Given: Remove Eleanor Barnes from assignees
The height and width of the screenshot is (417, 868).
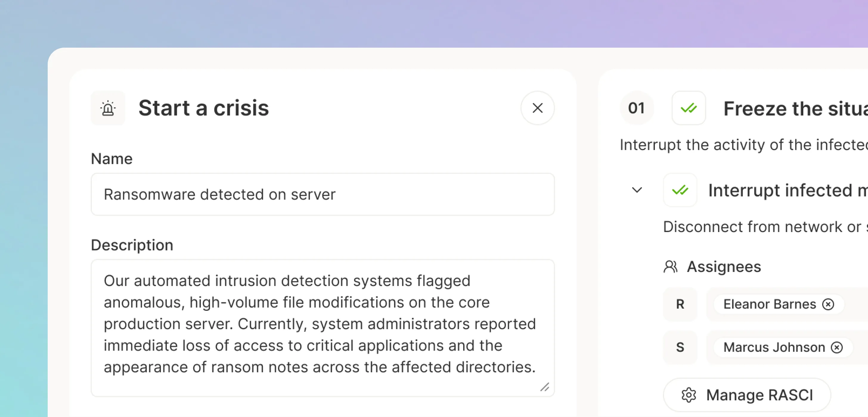Looking at the screenshot, I should click(x=828, y=304).
